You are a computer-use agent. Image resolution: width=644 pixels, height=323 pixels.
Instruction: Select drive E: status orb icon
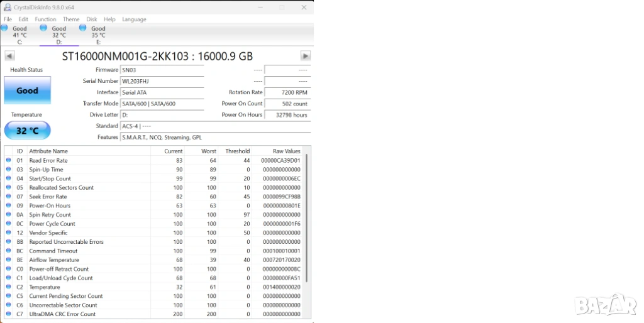pos(83,28)
